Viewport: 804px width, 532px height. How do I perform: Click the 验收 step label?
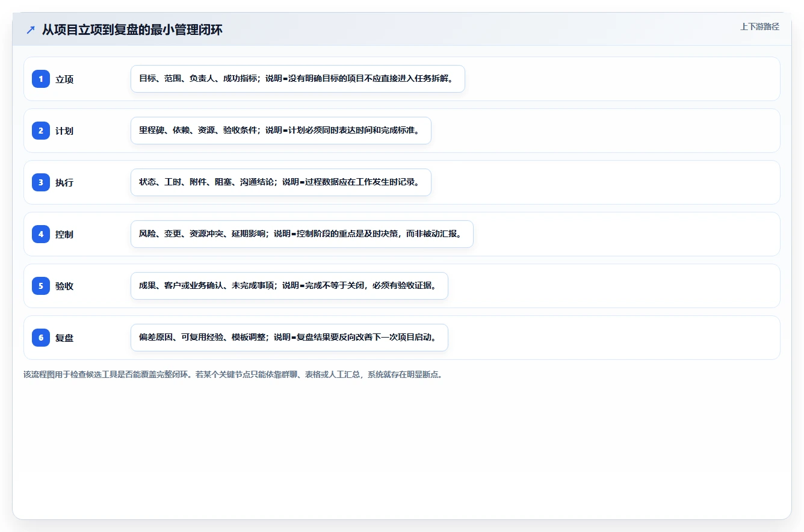pos(64,286)
